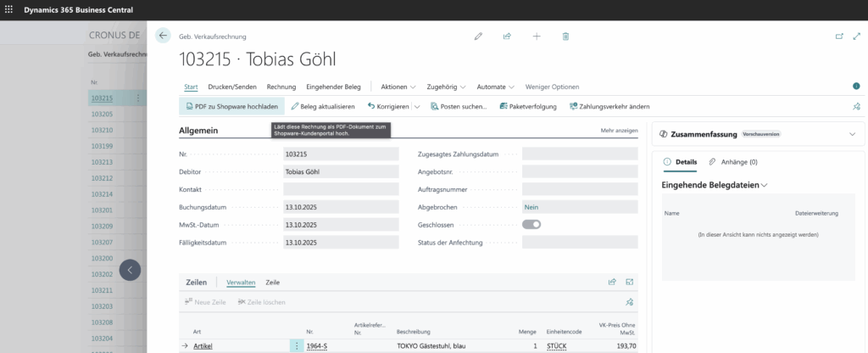Click the Mehr anzeigen link
This screenshot has height=353, width=868.
pyautogui.click(x=619, y=131)
